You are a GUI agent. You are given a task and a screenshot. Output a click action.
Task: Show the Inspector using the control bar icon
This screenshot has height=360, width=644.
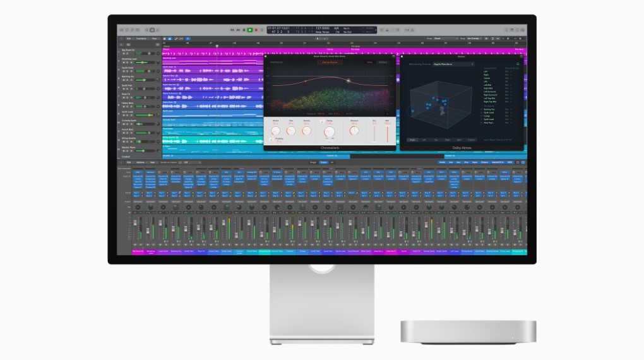(x=127, y=30)
